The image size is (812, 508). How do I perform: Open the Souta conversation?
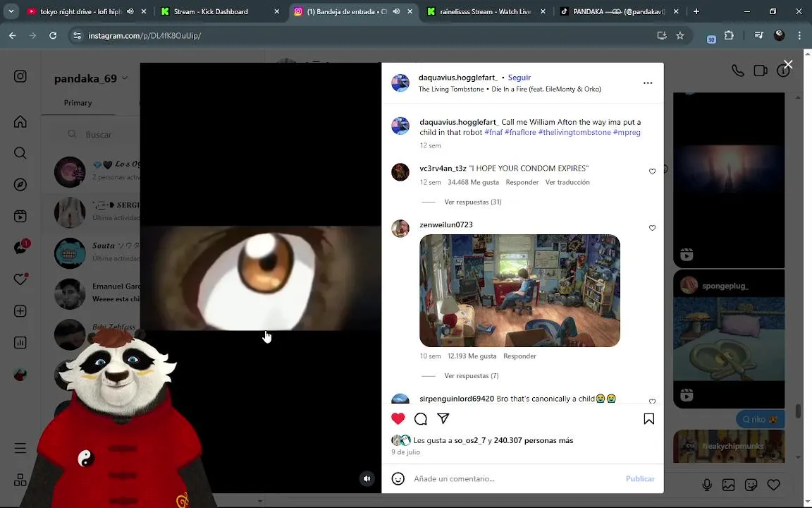click(x=97, y=253)
